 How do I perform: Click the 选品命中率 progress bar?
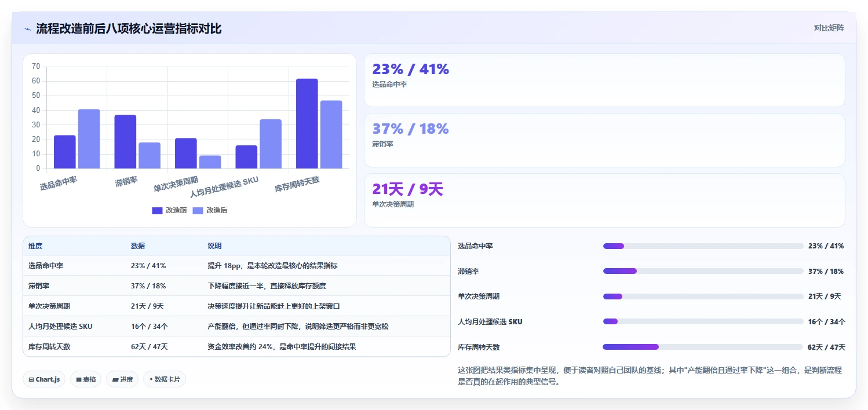tap(703, 246)
